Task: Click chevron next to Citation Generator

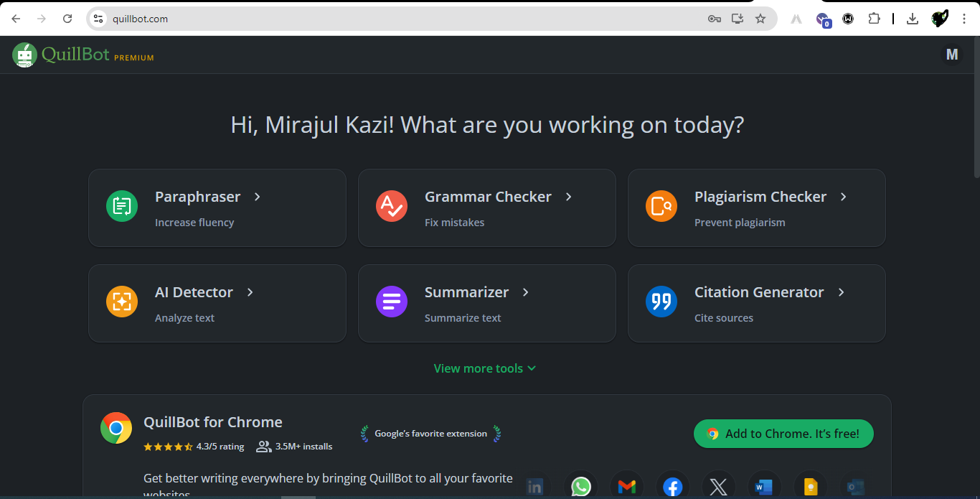Action: [842, 292]
